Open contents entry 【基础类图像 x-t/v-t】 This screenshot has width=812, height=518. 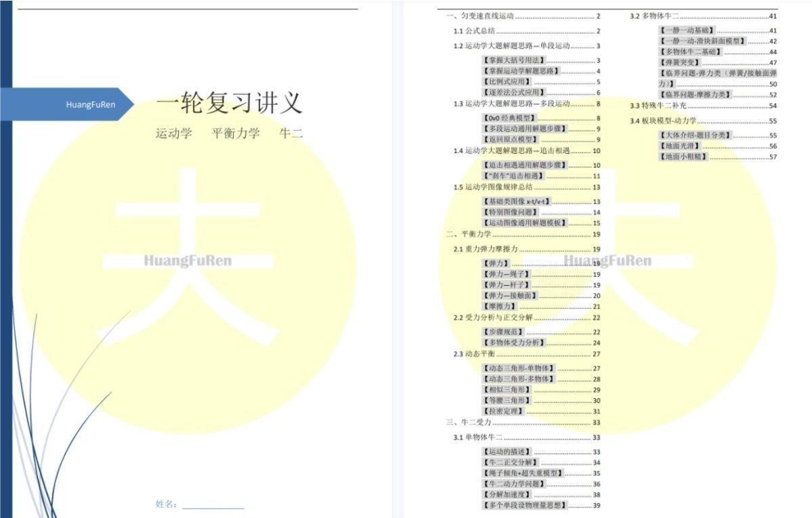(541, 202)
